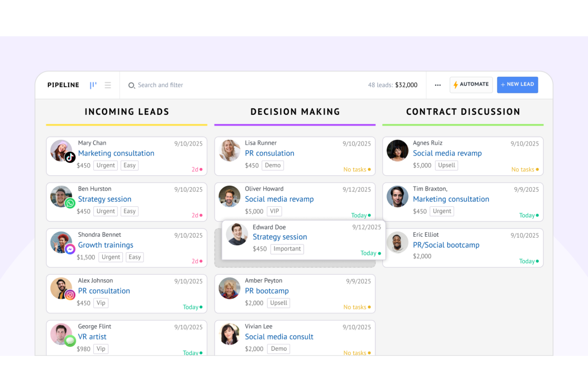This screenshot has width=588, height=392.
Task: Select the kanban board view icon
Action: coord(93,85)
